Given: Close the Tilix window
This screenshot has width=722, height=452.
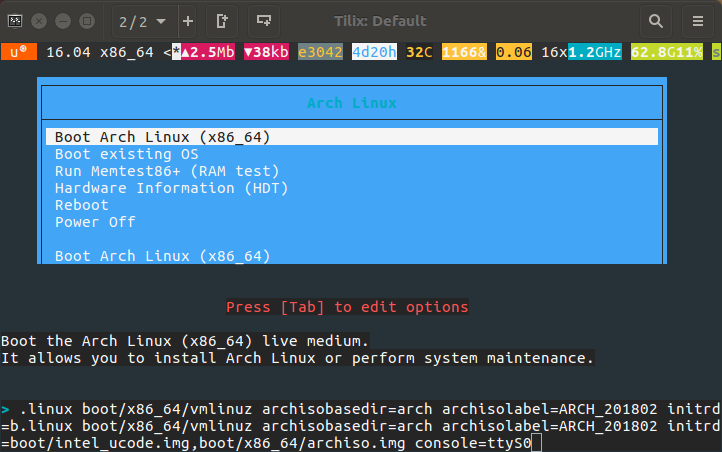Looking at the screenshot, I should pos(39,21).
